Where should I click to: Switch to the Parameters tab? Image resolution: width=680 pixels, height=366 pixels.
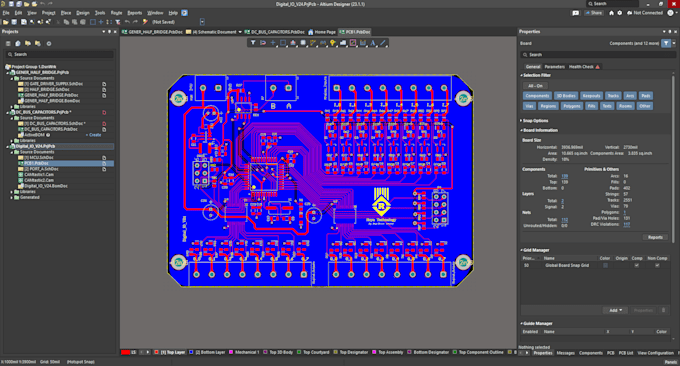(x=555, y=67)
